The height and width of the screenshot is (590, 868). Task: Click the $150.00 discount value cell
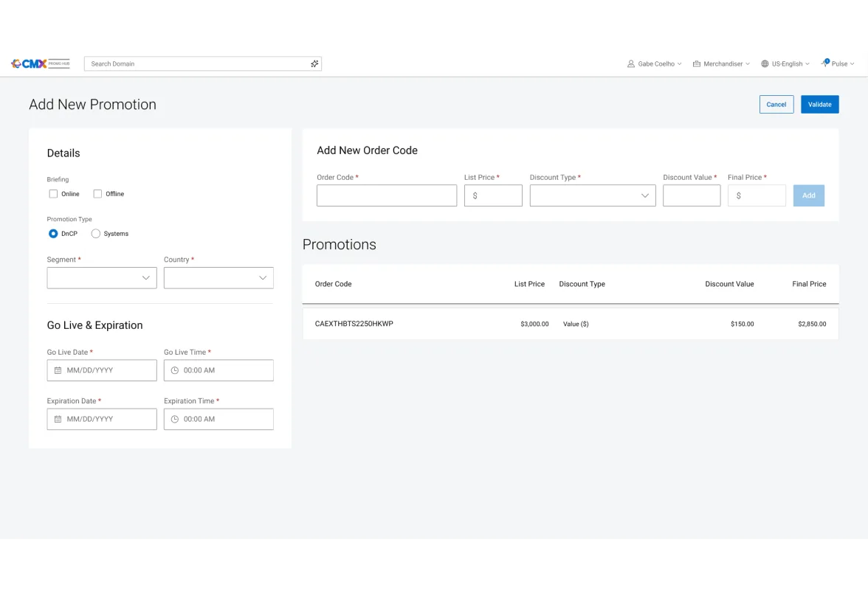pos(742,324)
